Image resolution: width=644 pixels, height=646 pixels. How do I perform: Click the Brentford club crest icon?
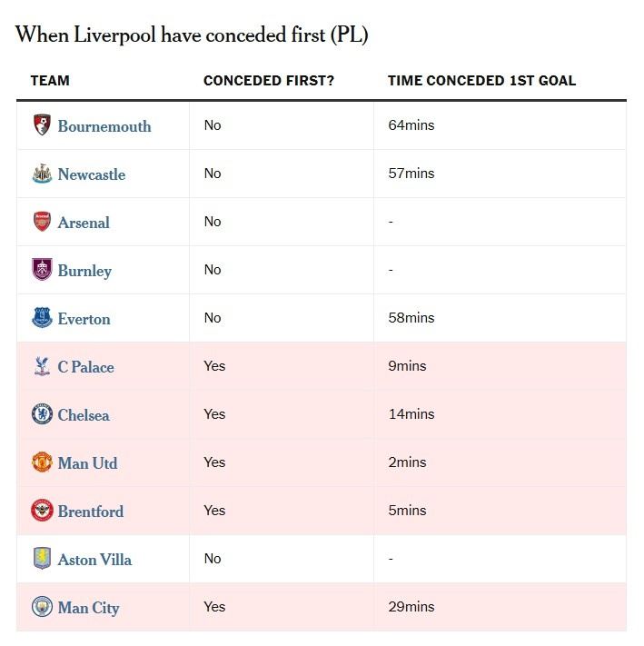tap(41, 511)
